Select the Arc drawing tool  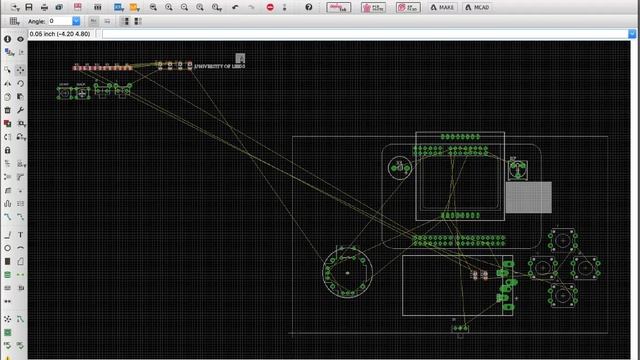pyautogui.click(x=20, y=248)
